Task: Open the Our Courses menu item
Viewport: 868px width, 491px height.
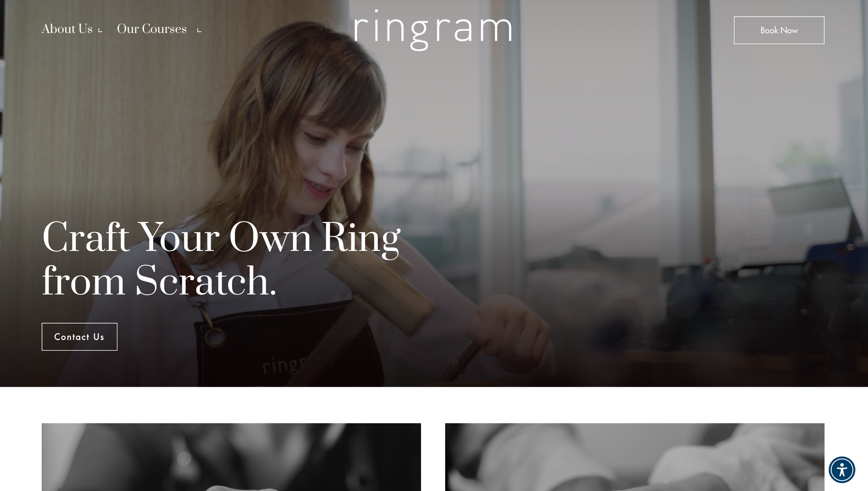Action: click(x=152, y=29)
